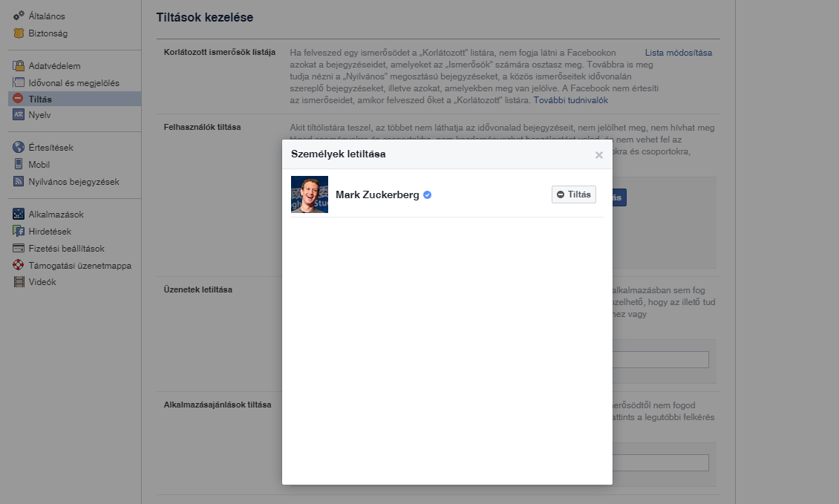The image size is (839, 504).
Task: Close the Személyek letiltása dialog
Action: click(598, 154)
